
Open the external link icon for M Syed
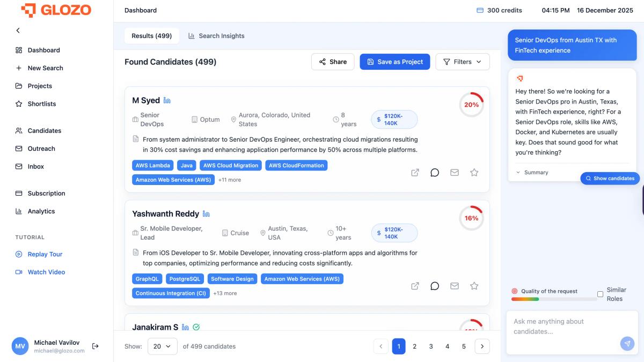click(x=415, y=172)
